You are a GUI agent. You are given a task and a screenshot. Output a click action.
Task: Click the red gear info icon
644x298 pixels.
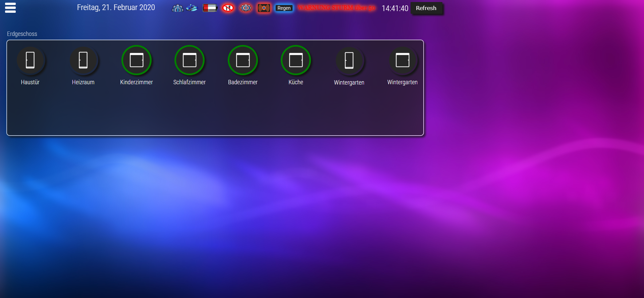coord(246,8)
